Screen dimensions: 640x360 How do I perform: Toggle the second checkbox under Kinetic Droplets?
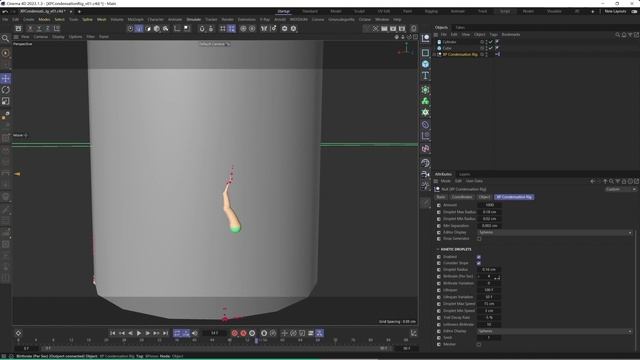click(x=479, y=263)
